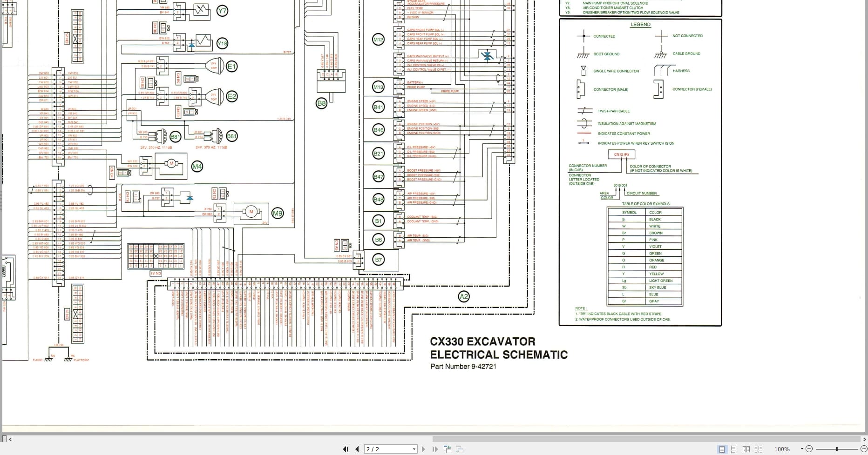Viewport: 868px width, 455px height.
Task: Open the zoom percentage dropdown
Action: tap(802, 449)
